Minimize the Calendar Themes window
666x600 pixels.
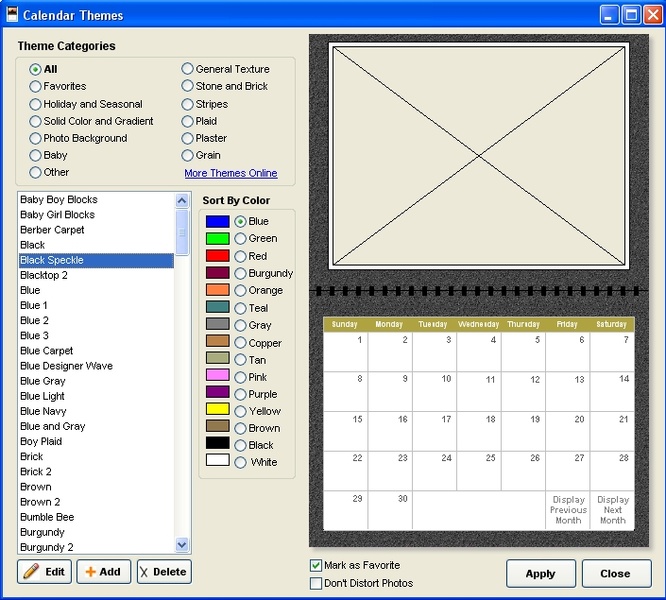click(x=609, y=14)
